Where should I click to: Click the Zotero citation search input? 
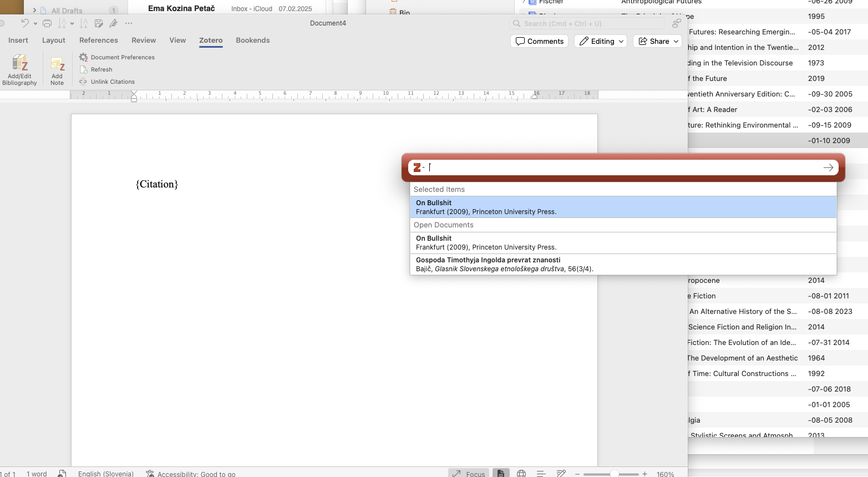click(623, 168)
